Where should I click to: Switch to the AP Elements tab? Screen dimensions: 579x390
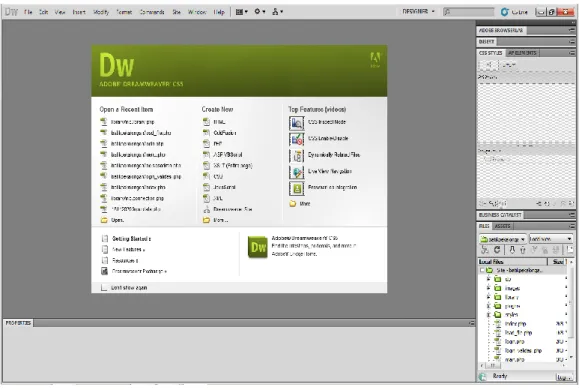[x=522, y=53]
